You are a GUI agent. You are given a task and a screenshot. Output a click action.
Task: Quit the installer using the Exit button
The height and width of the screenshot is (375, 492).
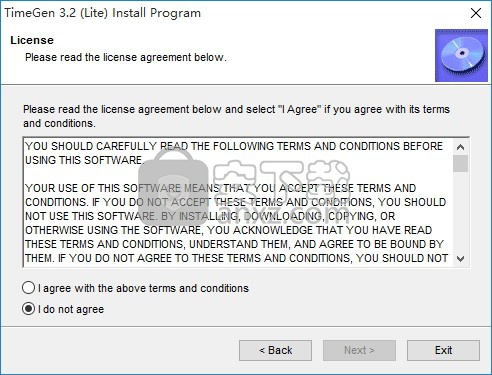point(443,350)
